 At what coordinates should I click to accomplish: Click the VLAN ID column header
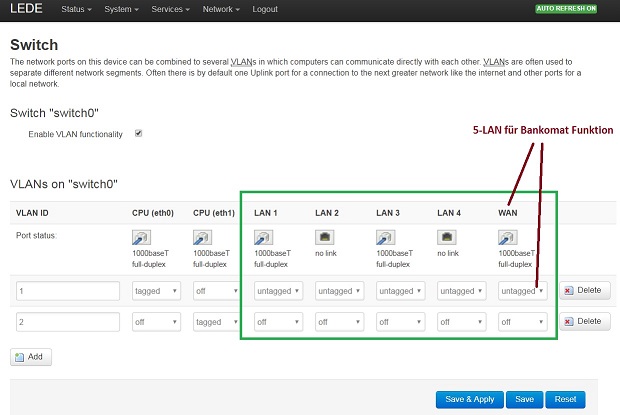tap(32, 213)
